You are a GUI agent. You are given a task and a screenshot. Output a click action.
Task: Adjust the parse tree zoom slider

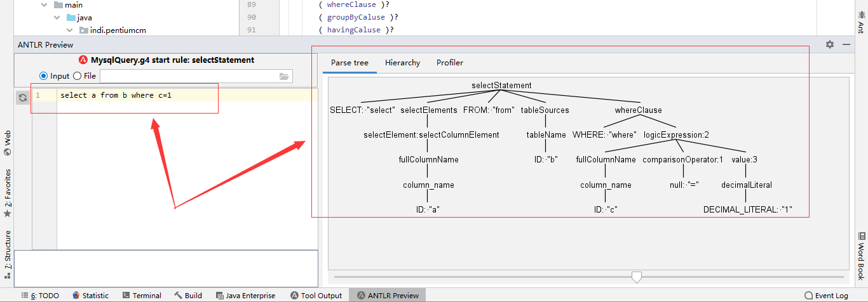pos(636,277)
